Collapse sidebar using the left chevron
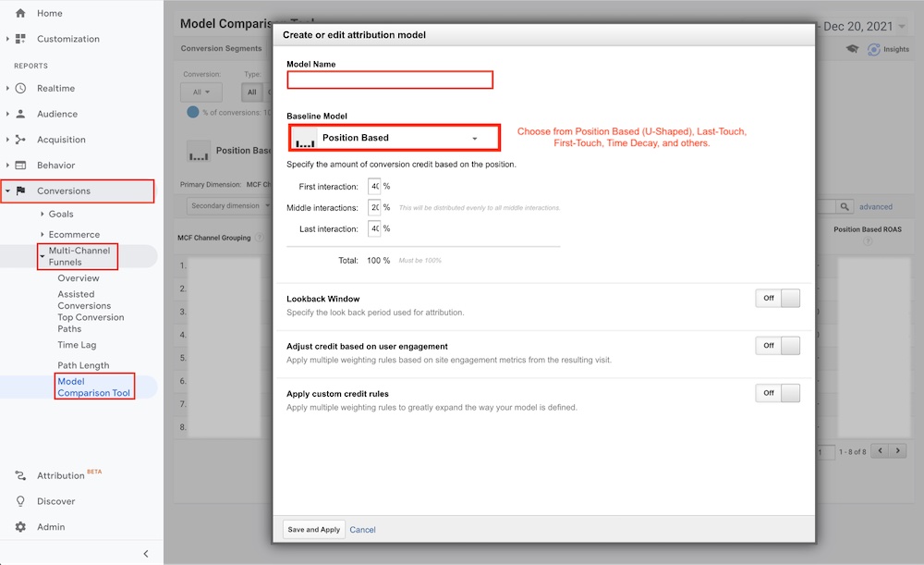 (x=146, y=554)
